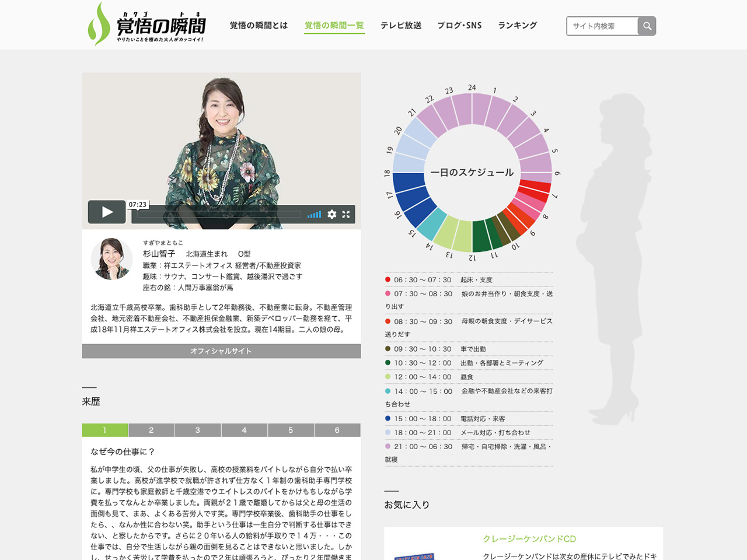Click red dot beside 06:30～07:30
This screenshot has width=747, height=560.
pyautogui.click(x=388, y=279)
